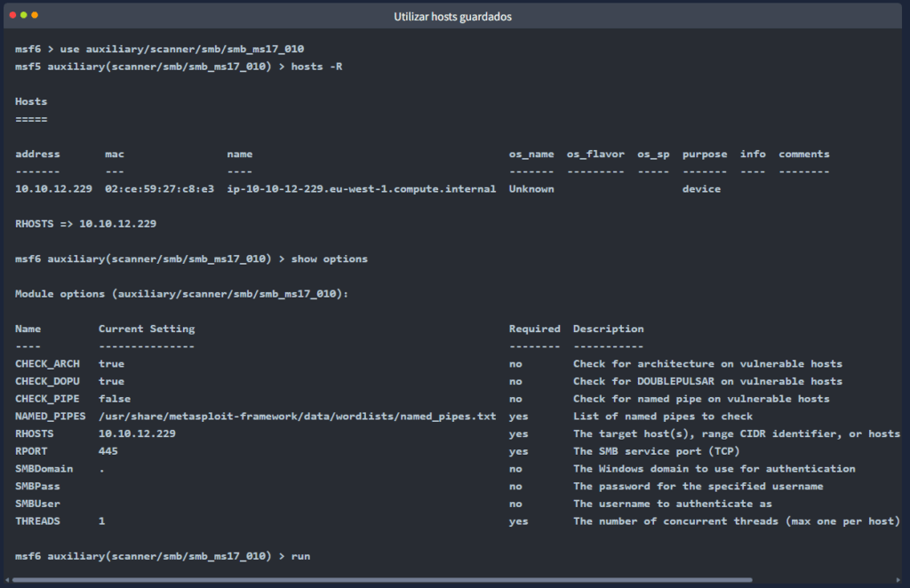
Task: Click the 'os_name' column header
Action: pyautogui.click(x=531, y=155)
